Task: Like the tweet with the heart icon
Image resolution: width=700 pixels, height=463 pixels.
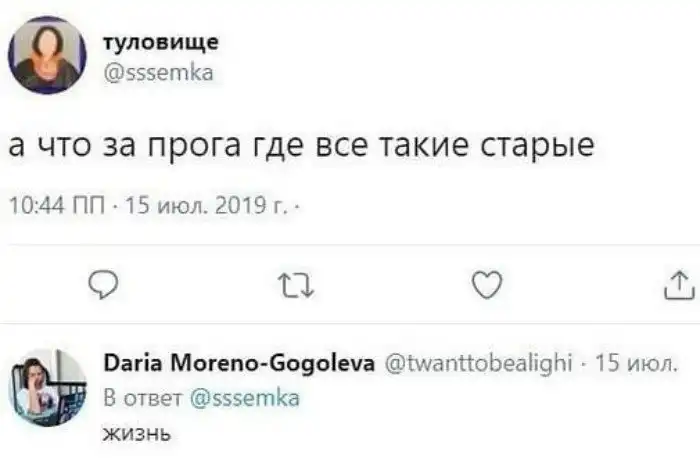Action: [x=485, y=287]
